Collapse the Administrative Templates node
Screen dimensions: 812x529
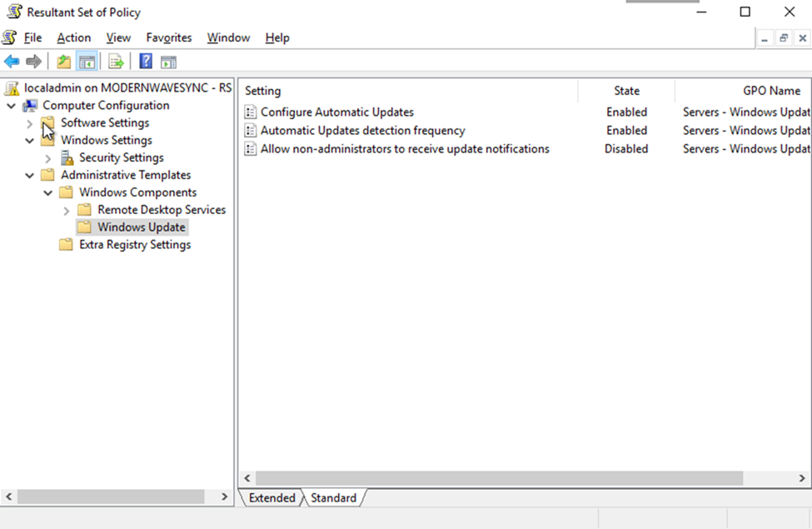tap(29, 175)
